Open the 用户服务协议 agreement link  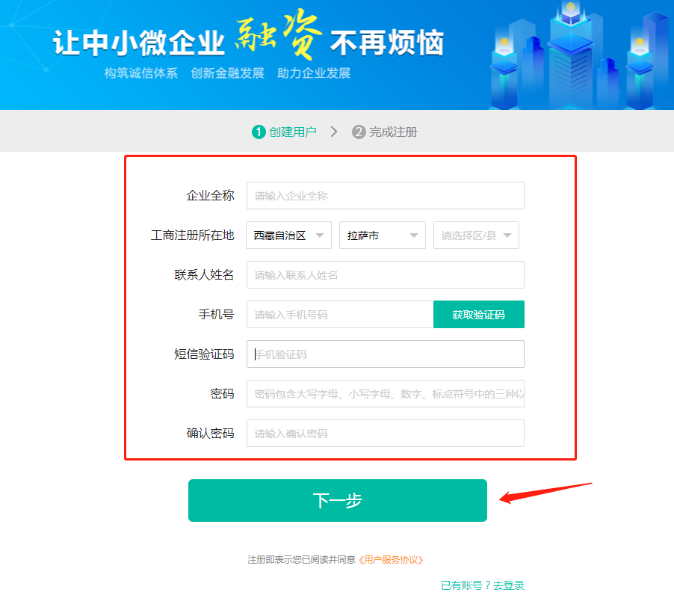click(391, 560)
